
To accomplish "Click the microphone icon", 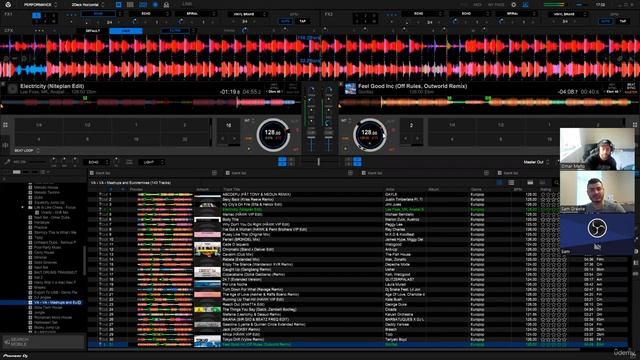I will pyautogui.click(x=7, y=162).
